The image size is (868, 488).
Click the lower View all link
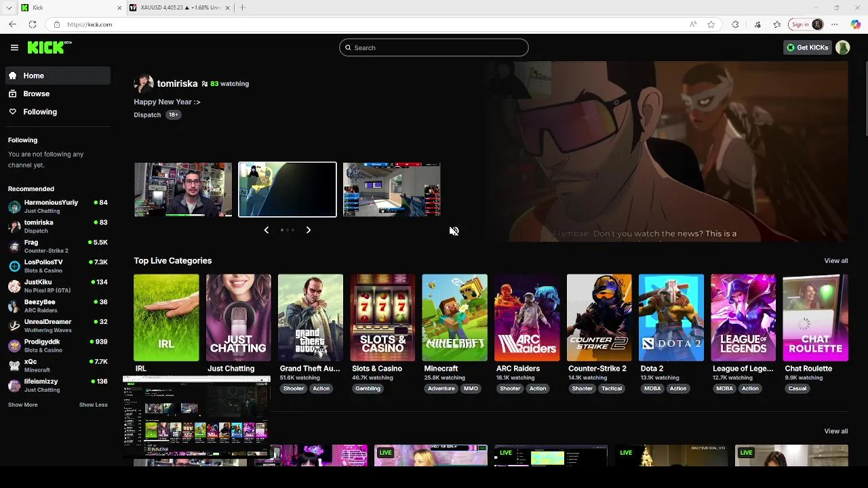tap(835, 431)
